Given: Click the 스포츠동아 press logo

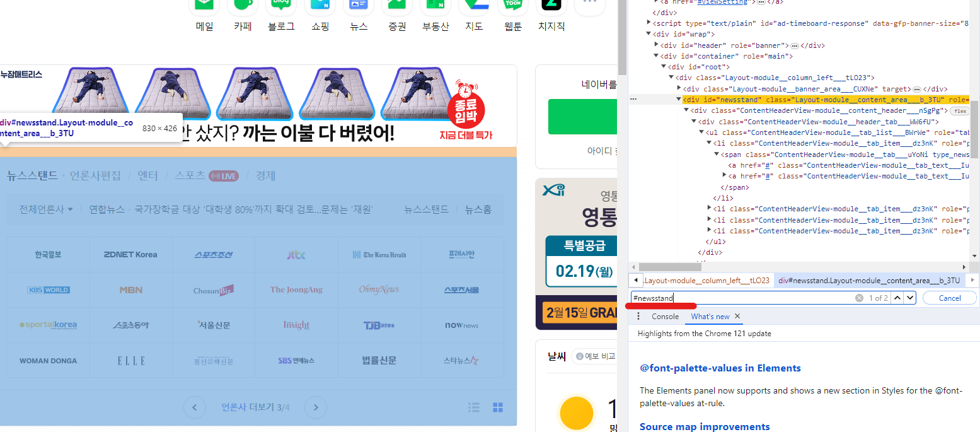Looking at the screenshot, I should 130,325.
